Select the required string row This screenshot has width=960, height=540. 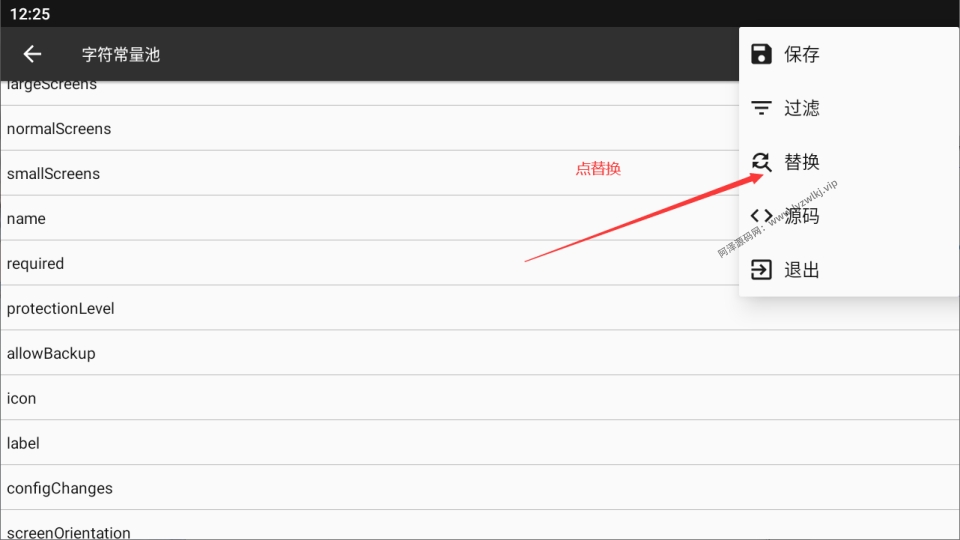(x=370, y=263)
